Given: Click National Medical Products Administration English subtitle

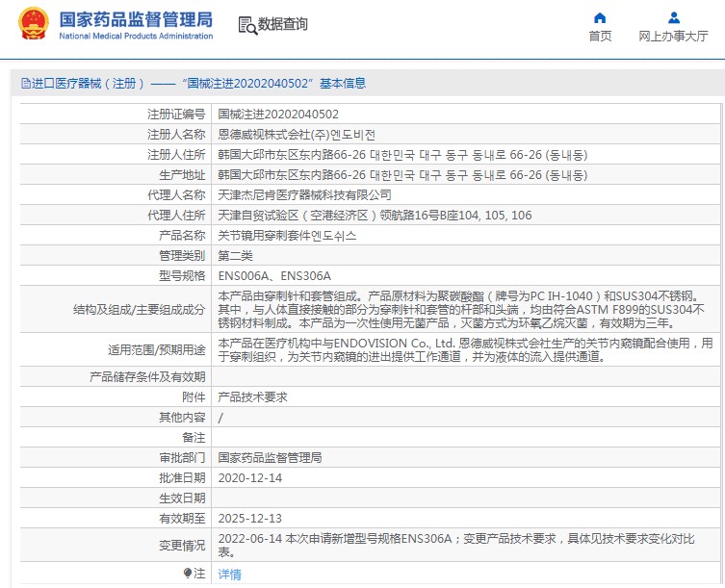Looking at the screenshot, I should (x=136, y=36).
